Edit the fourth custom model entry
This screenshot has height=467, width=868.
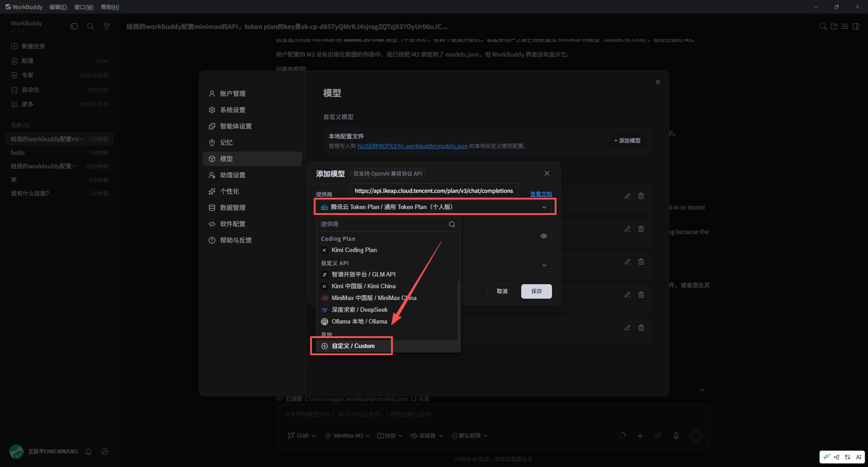pos(627,295)
